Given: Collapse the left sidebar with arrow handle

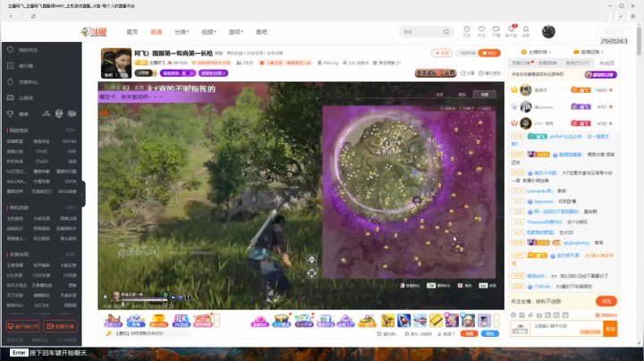Looking at the screenshot, I should (82, 195).
